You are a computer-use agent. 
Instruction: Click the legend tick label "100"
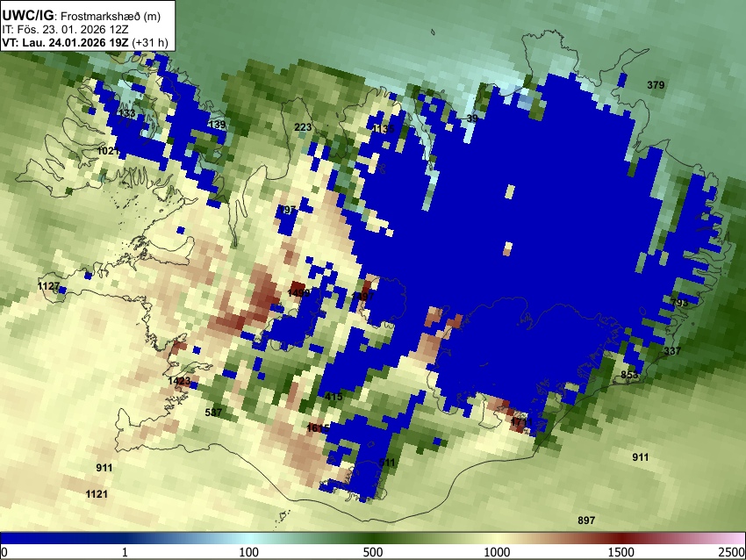tap(248, 552)
